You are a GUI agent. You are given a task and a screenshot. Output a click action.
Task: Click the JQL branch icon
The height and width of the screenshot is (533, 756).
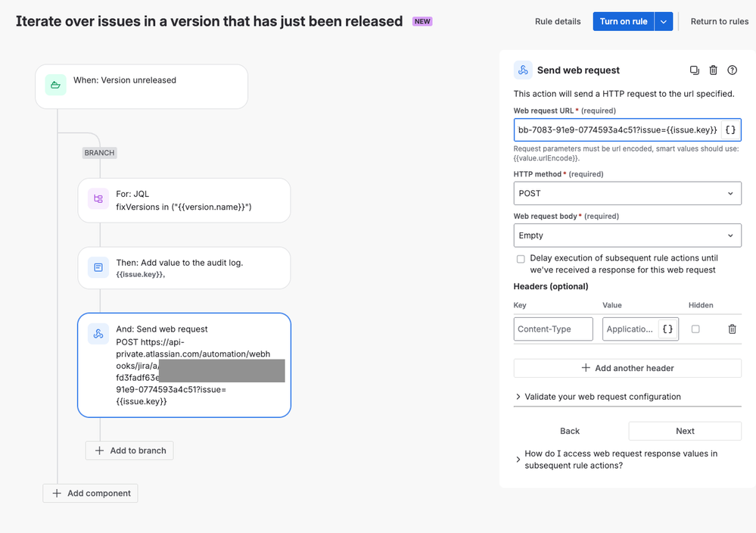coord(98,199)
